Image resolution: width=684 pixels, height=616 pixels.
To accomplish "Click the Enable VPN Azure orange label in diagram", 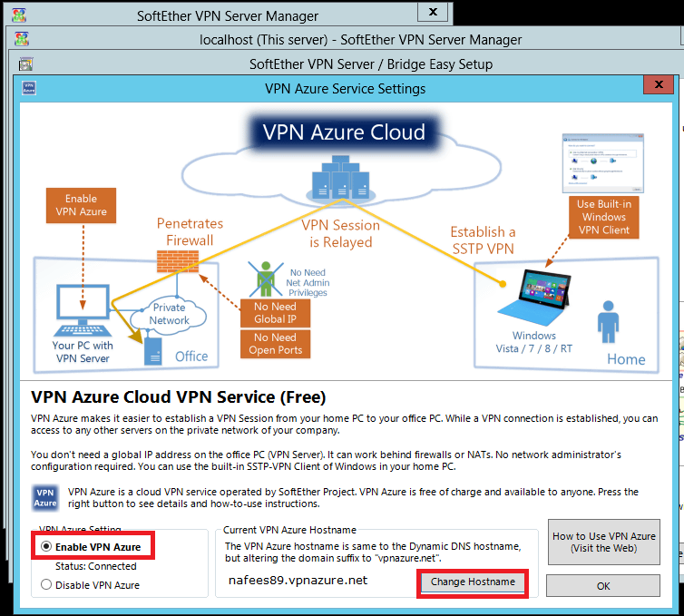I will point(81,205).
